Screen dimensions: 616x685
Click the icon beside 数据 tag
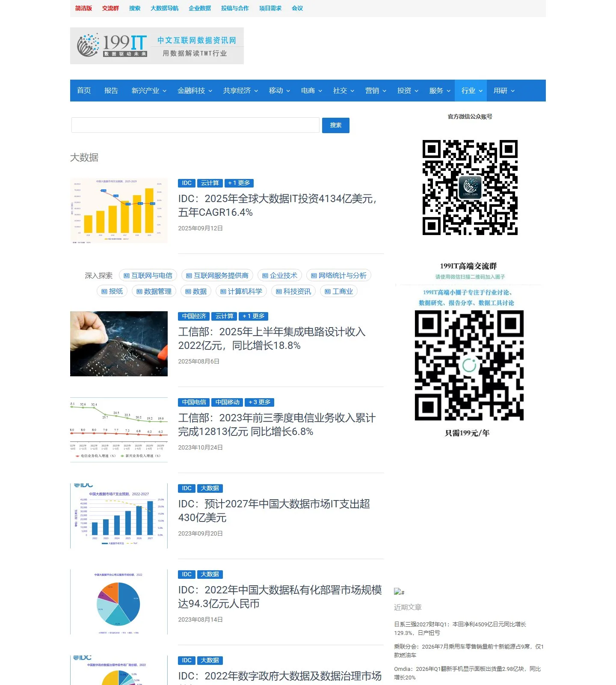(188, 292)
